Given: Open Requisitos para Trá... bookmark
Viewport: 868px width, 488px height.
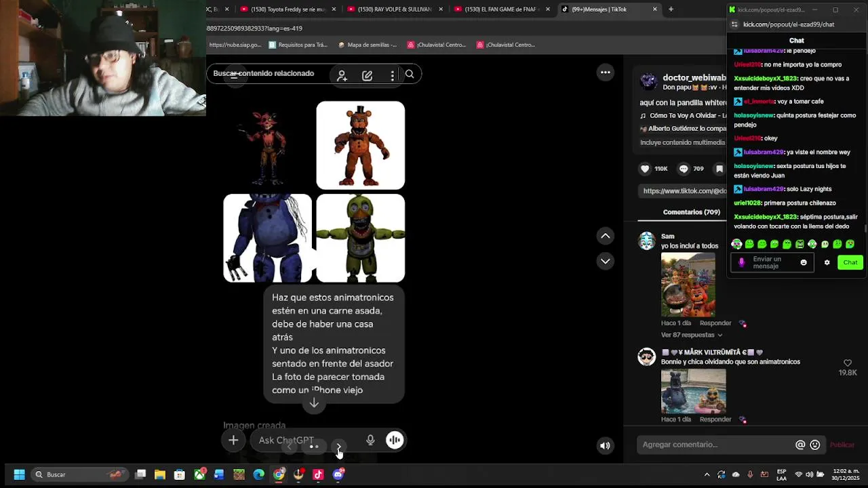Looking at the screenshot, I should [298, 45].
